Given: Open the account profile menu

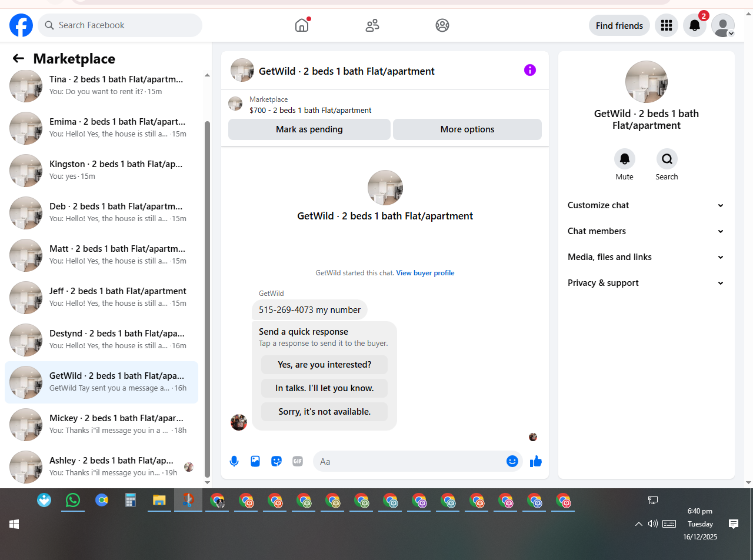Looking at the screenshot, I should pyautogui.click(x=723, y=25).
